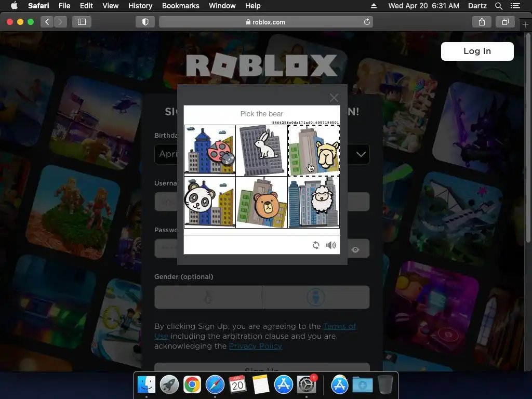Go back in Safari

point(47,22)
